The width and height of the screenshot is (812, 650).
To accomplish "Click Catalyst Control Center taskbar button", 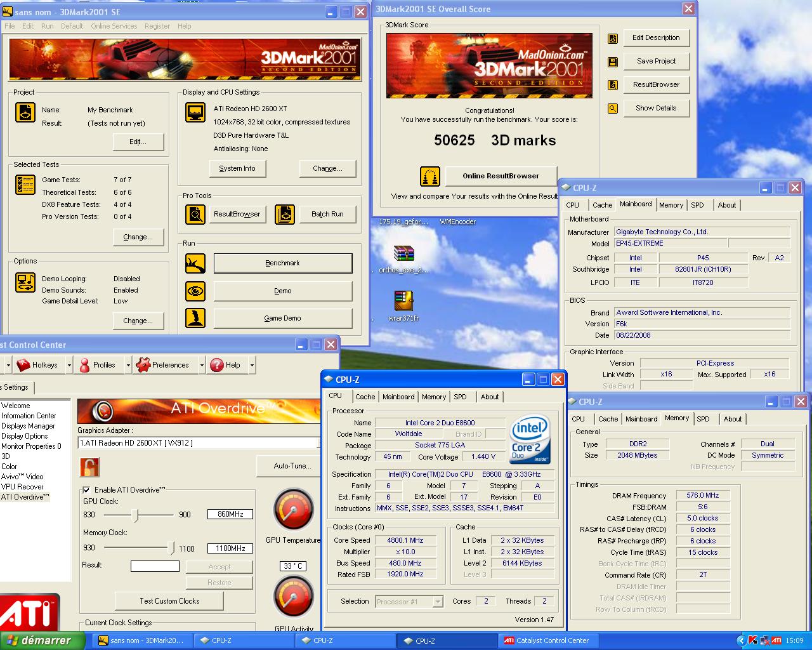I will 547,640.
